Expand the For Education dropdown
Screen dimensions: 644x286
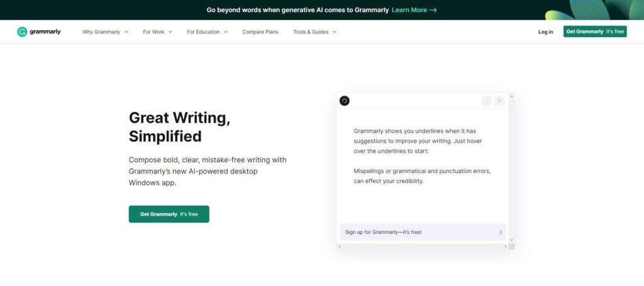(207, 32)
